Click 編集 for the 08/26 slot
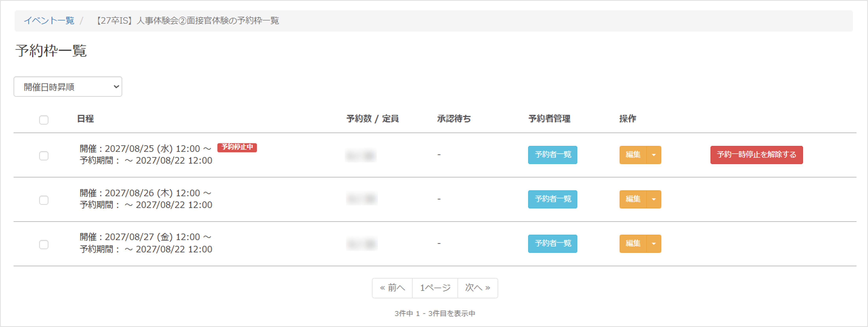868x327 pixels. pos(633,199)
